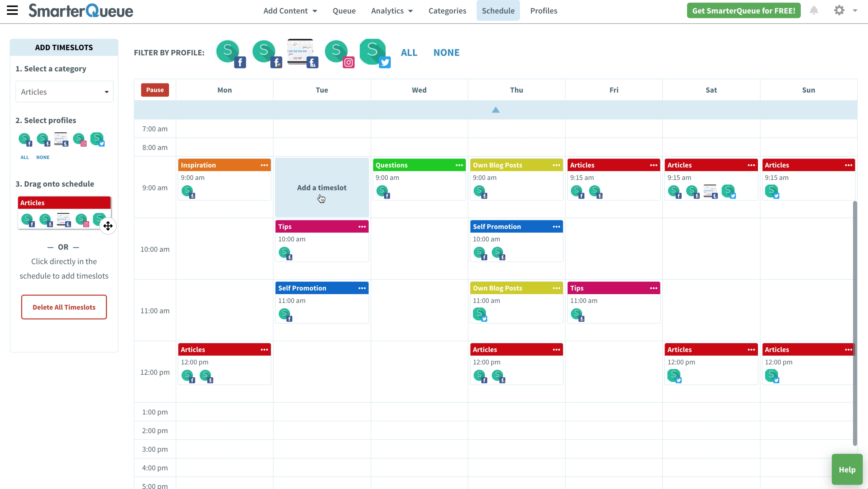Image resolution: width=868 pixels, height=489 pixels.
Task: Toggle Facebook group profile under Select profiles
Action: tap(61, 139)
